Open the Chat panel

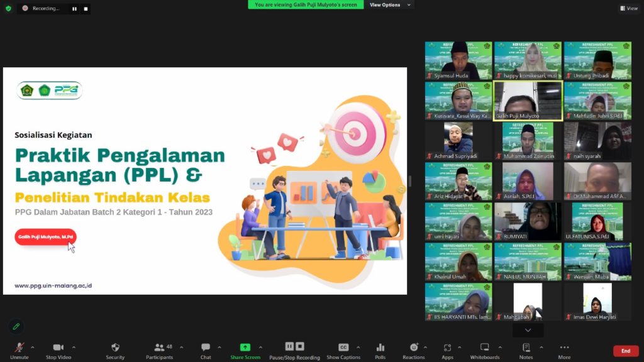click(x=206, y=351)
